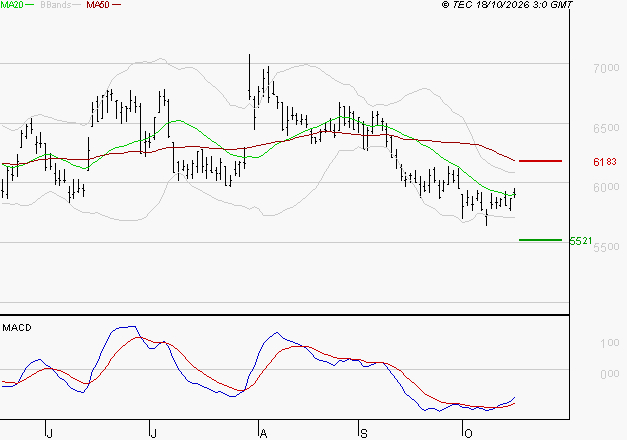627x440 pixels.
Task: Click the first J month marker
Action: [x=50, y=434]
